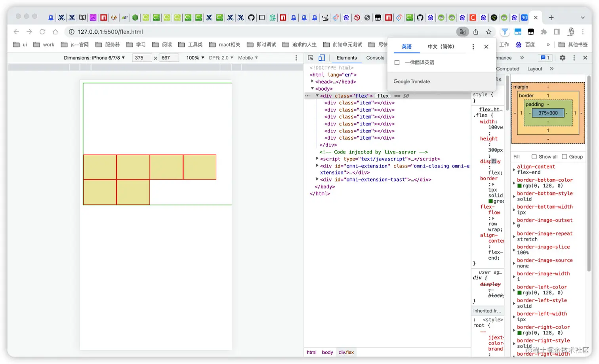Expand the script element node
Viewport: 599px width, 364px height.
[x=317, y=159]
